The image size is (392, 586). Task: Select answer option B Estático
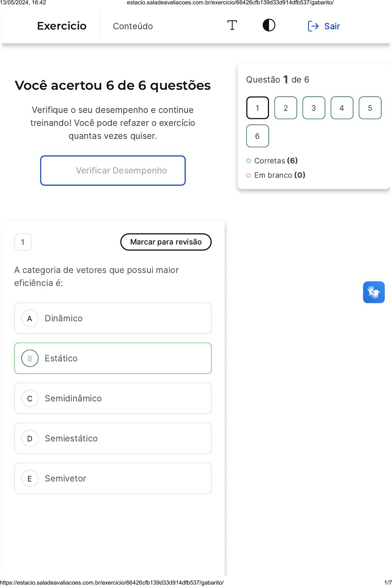click(x=113, y=358)
